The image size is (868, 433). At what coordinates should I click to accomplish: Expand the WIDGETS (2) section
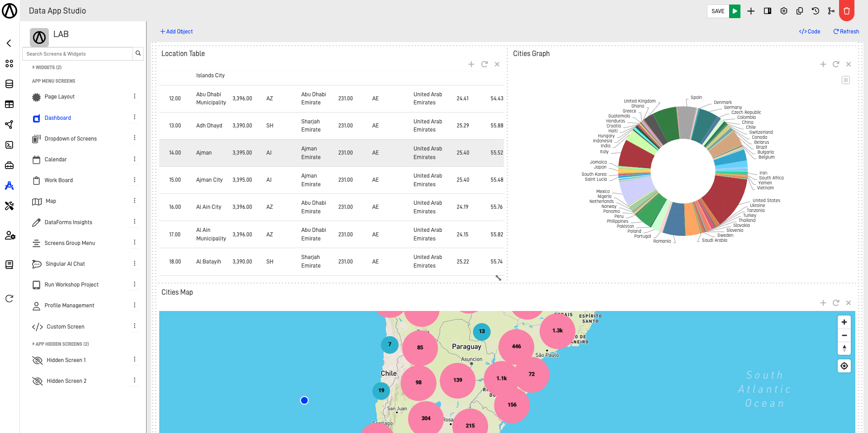click(47, 67)
